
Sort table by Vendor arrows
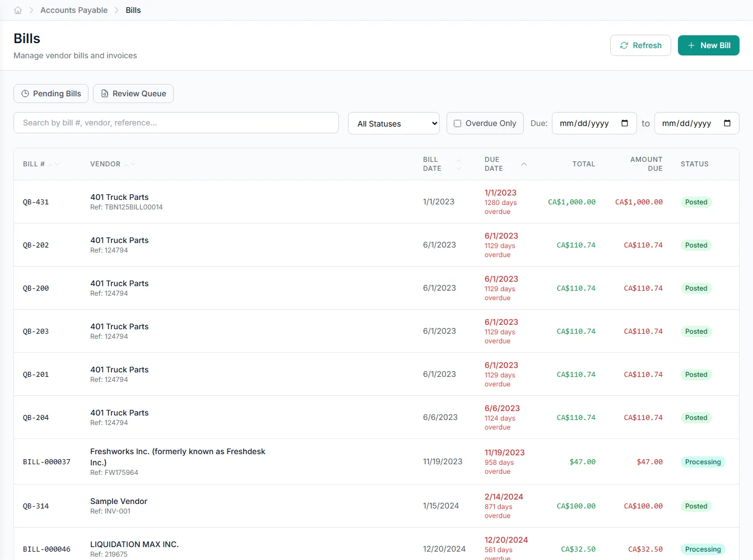click(129, 164)
